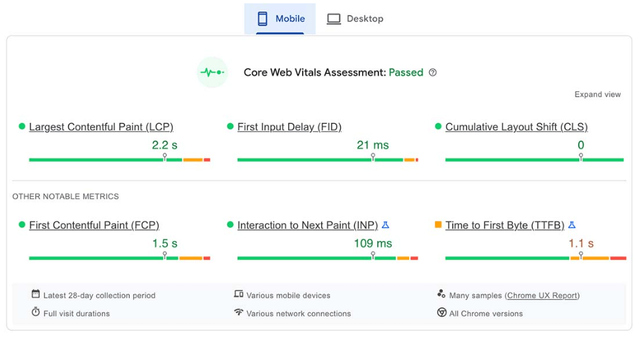The width and height of the screenshot is (644, 337).
Task: Click the Chrome icon for Chrome versions
Action: [442, 312]
